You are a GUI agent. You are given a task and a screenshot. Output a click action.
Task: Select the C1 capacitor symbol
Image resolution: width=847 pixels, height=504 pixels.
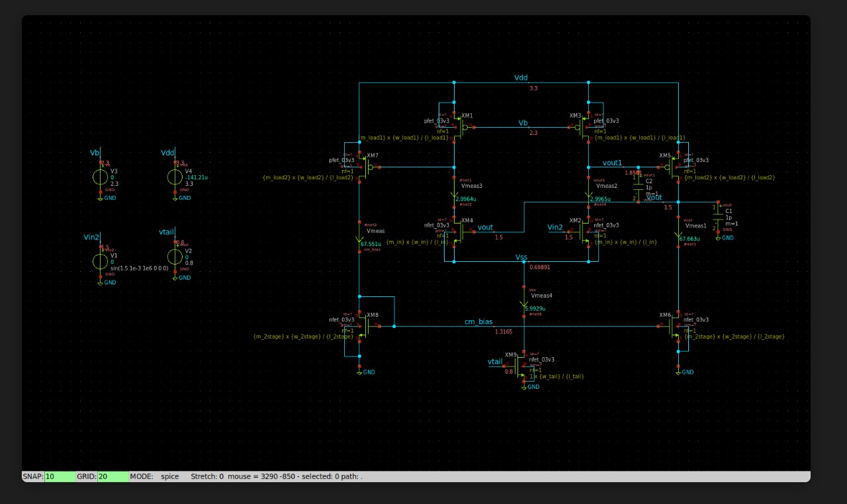(719, 216)
